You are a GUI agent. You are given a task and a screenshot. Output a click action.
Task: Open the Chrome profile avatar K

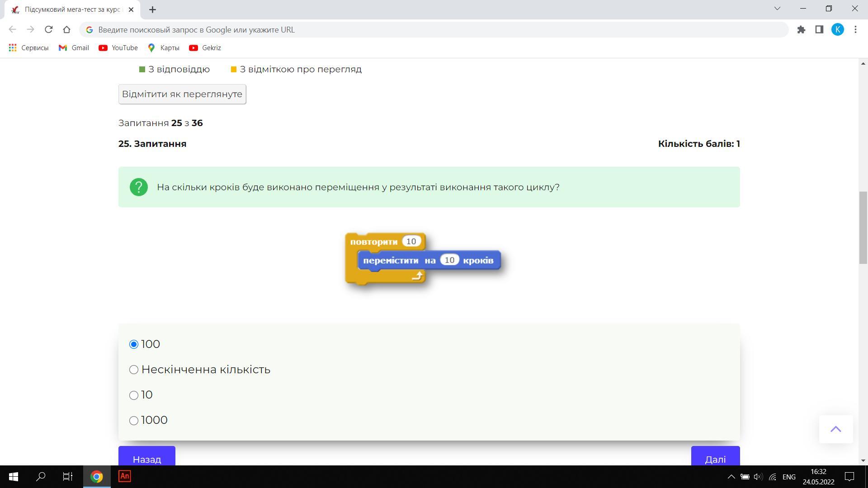point(837,30)
